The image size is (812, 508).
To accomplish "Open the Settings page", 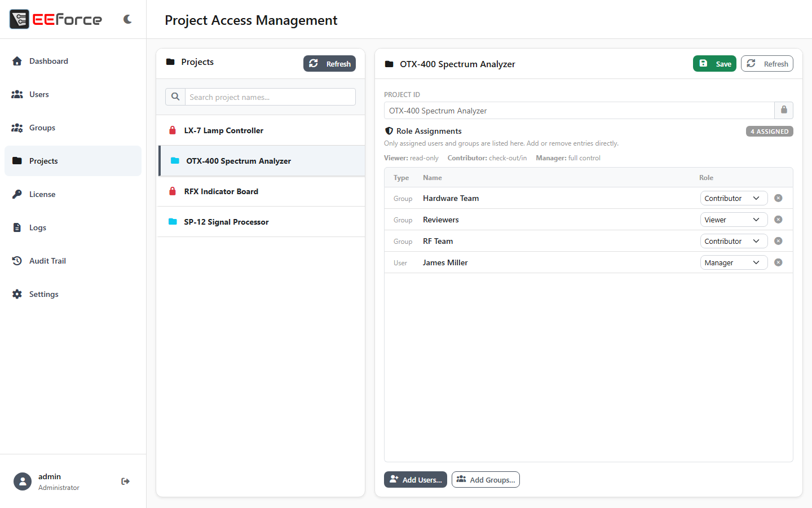I will coord(73,294).
